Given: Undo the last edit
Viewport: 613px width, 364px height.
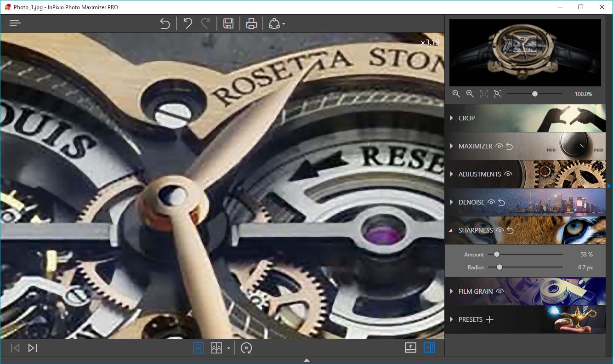Looking at the screenshot, I should 187,23.
